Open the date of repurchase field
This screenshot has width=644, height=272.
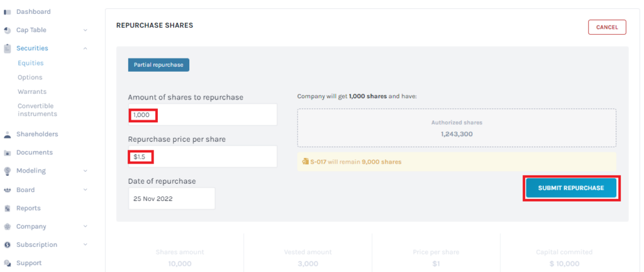(x=172, y=198)
